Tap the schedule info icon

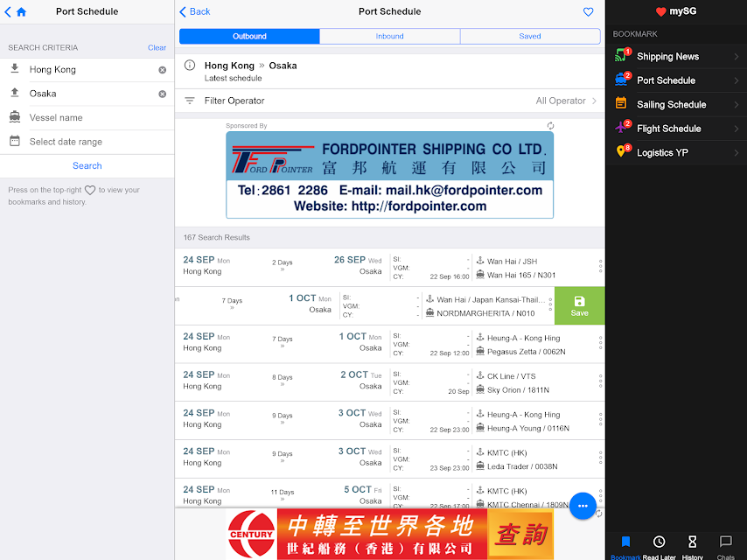[x=190, y=66]
